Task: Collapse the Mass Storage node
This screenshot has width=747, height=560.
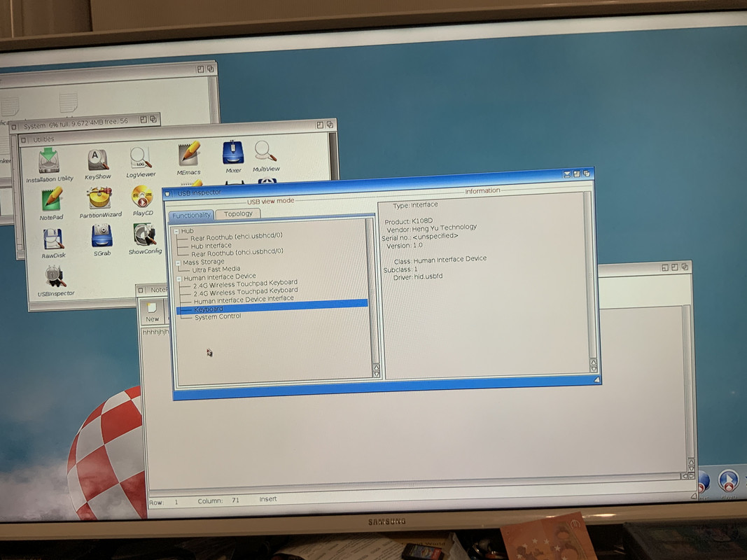Action: [x=179, y=263]
